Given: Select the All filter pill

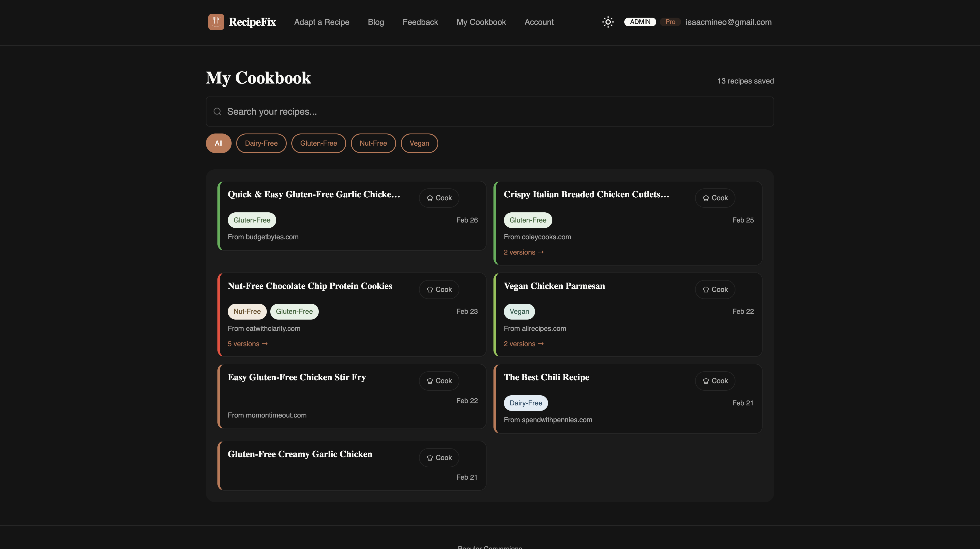Looking at the screenshot, I should 218,143.
